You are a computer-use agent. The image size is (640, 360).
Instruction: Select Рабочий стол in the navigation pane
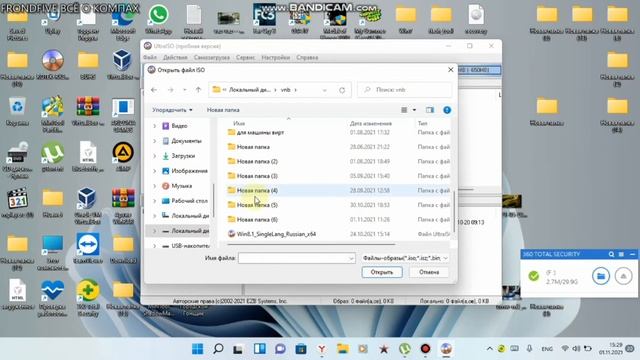(x=189, y=201)
